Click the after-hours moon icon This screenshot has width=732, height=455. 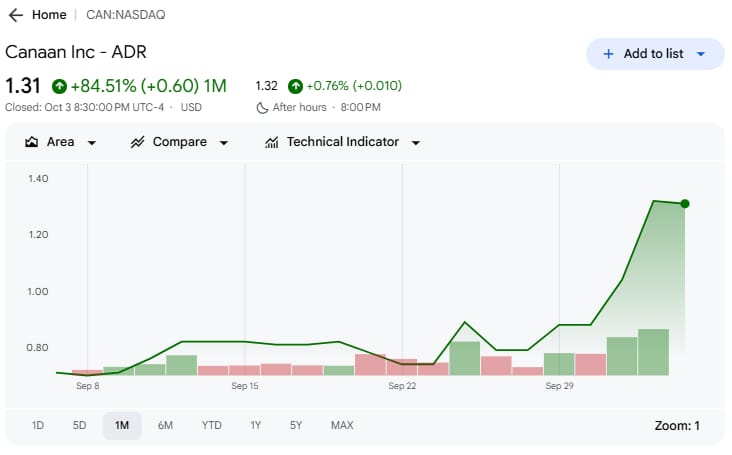tap(262, 107)
